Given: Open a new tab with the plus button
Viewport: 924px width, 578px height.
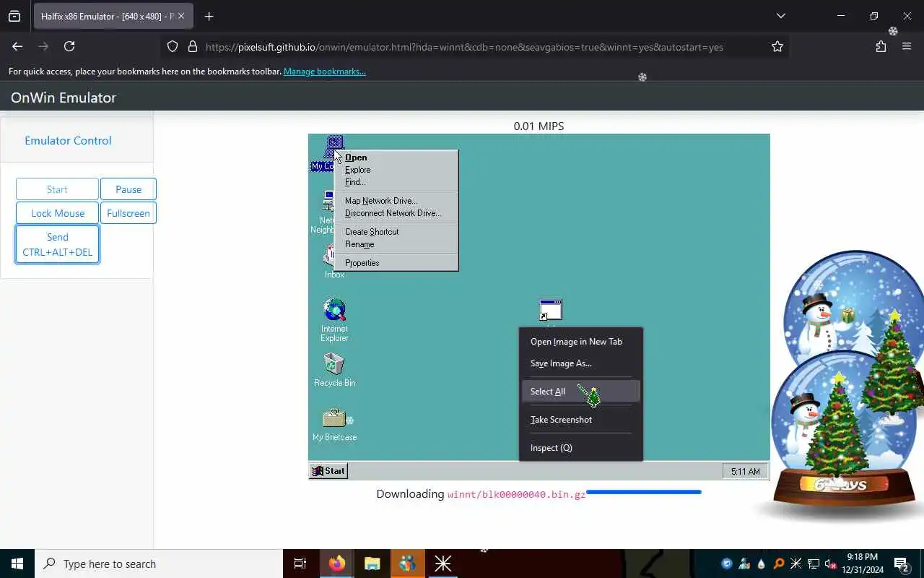Looking at the screenshot, I should click(x=209, y=16).
